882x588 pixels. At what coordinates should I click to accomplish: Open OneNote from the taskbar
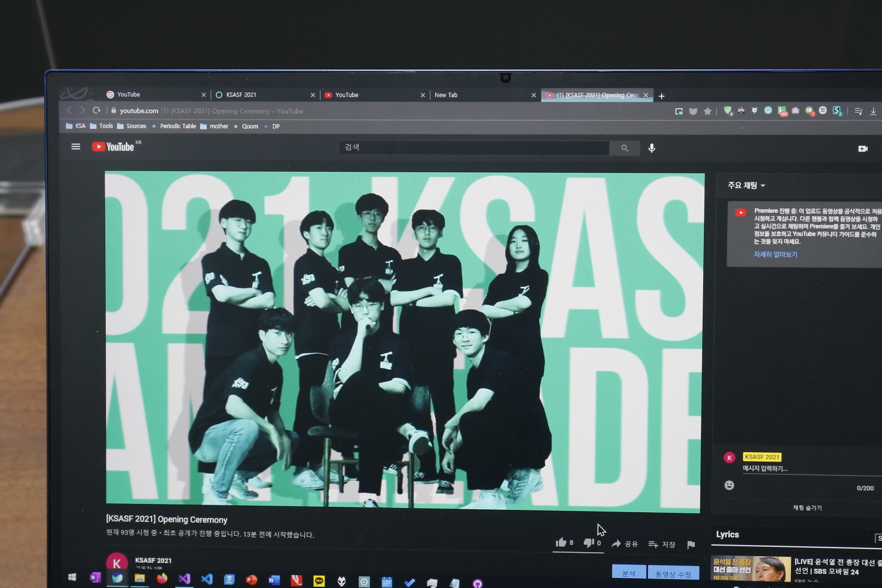[x=95, y=577]
